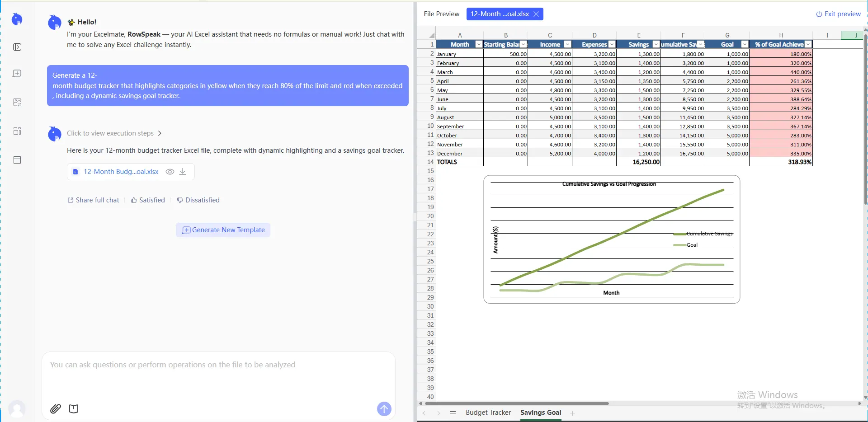Select the table layout sidebar icon
This screenshot has height=422, width=868.
click(x=17, y=160)
